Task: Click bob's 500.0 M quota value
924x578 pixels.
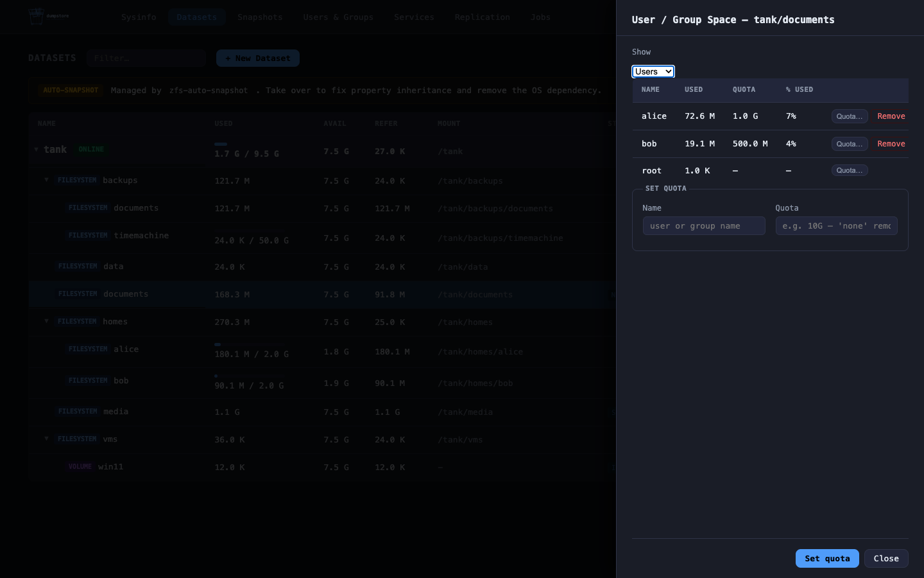Action: (x=750, y=144)
